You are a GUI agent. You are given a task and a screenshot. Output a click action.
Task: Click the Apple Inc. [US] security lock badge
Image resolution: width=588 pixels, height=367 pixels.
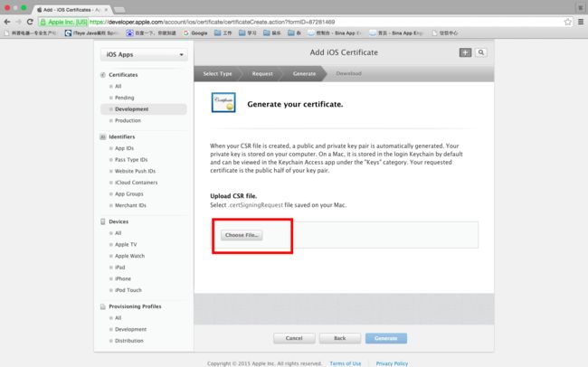click(x=63, y=22)
